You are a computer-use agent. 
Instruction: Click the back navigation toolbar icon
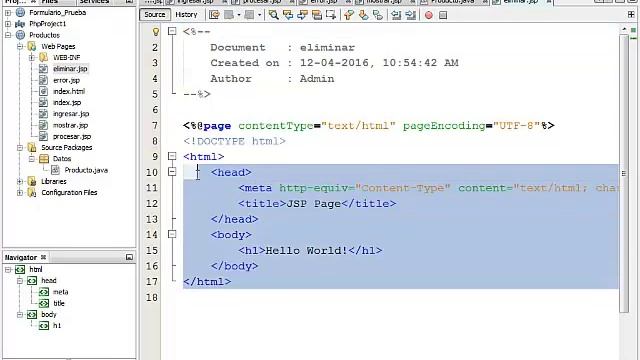229,15
